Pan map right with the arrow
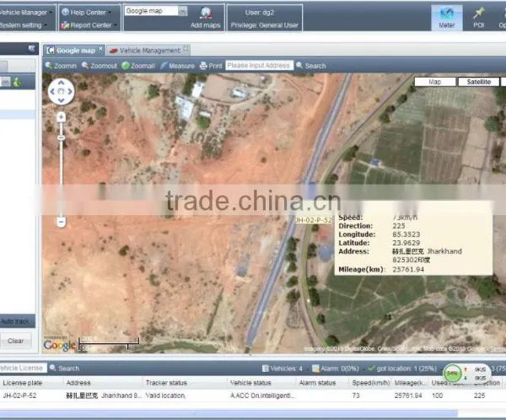 (70, 92)
